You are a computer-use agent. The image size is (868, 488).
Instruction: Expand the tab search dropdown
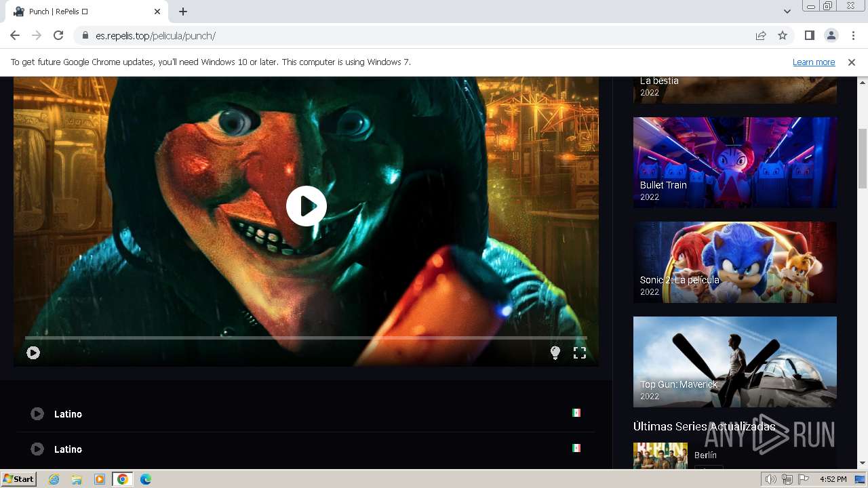[787, 12]
